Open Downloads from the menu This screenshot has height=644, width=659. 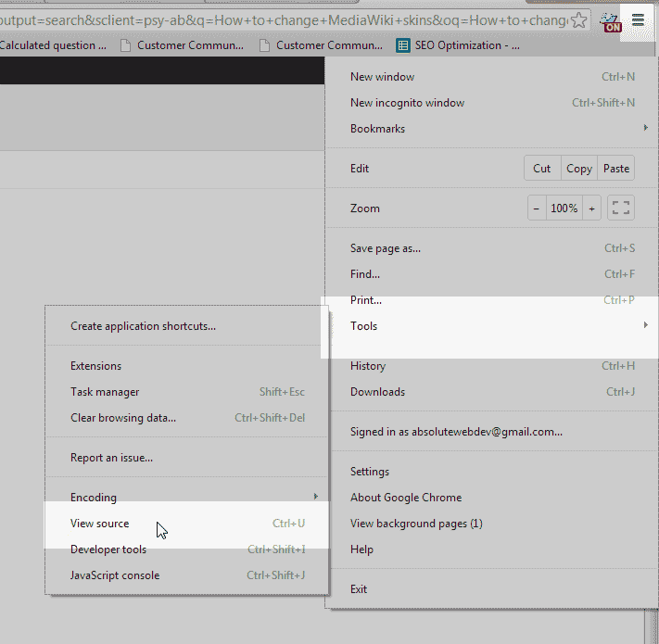point(492,392)
